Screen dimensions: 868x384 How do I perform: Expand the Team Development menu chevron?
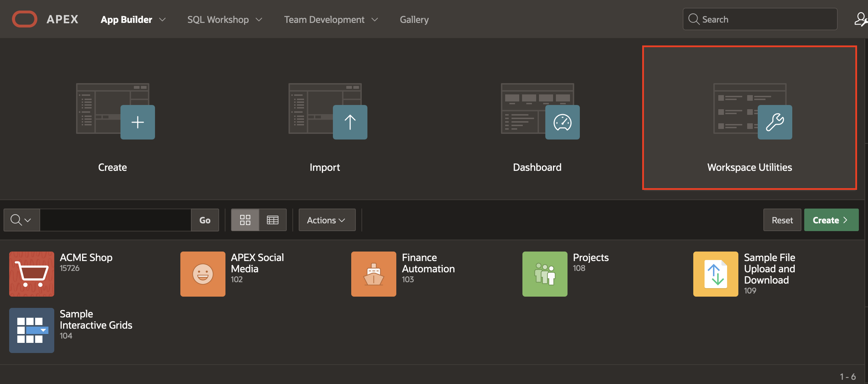coord(375,20)
